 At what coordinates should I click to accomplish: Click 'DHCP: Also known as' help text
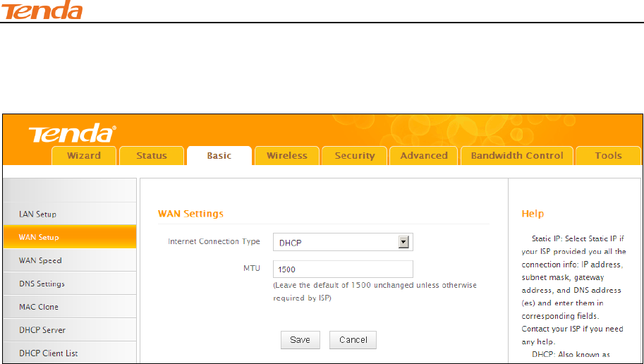[x=571, y=355]
